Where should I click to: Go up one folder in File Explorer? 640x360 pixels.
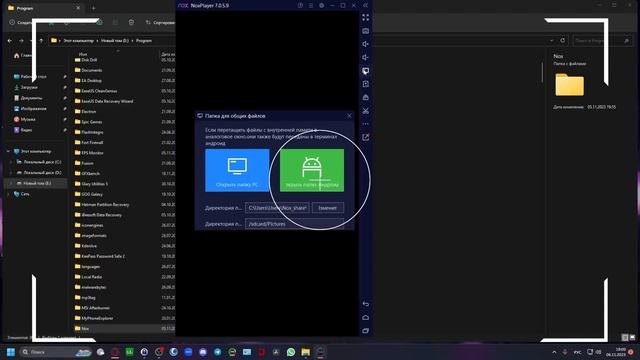(x=41, y=41)
